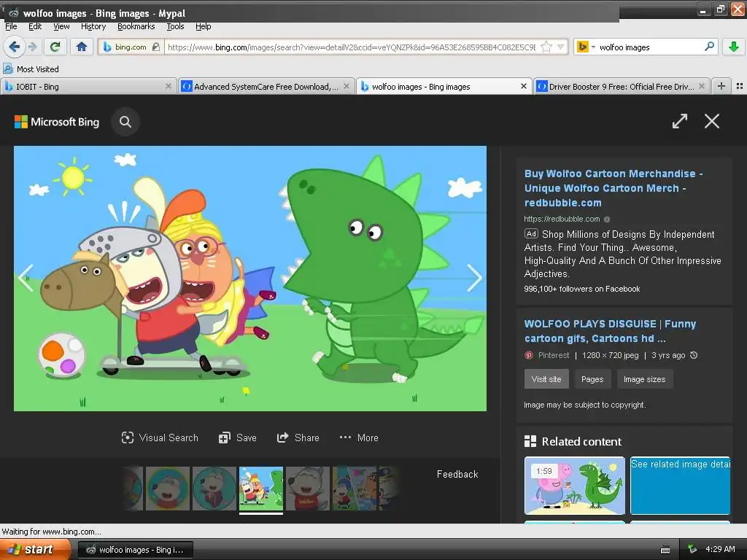747x560 pixels.
Task: Open the History menu
Action: tap(93, 27)
